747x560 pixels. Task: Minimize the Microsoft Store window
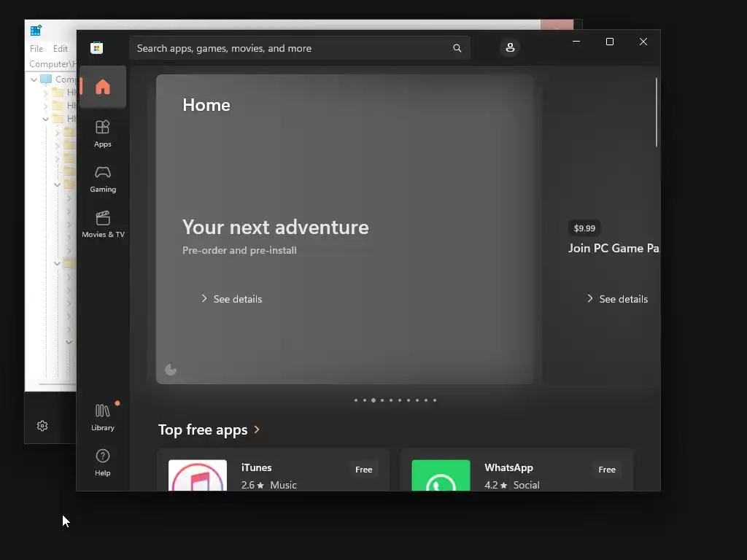click(x=576, y=42)
